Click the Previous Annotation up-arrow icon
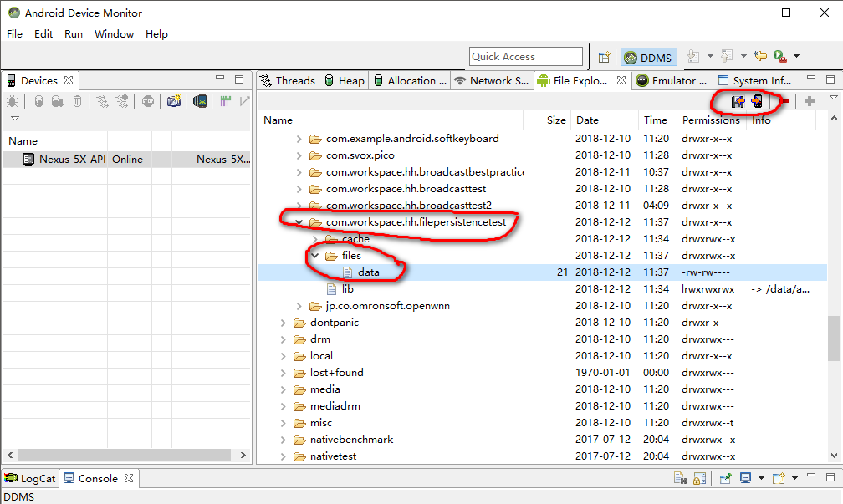Screen dimensions: 843x504 (727, 56)
